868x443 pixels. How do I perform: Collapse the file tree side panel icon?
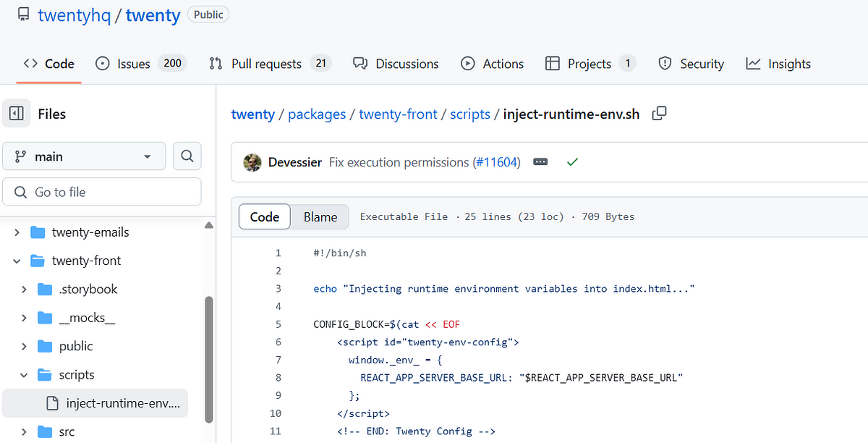point(17,114)
